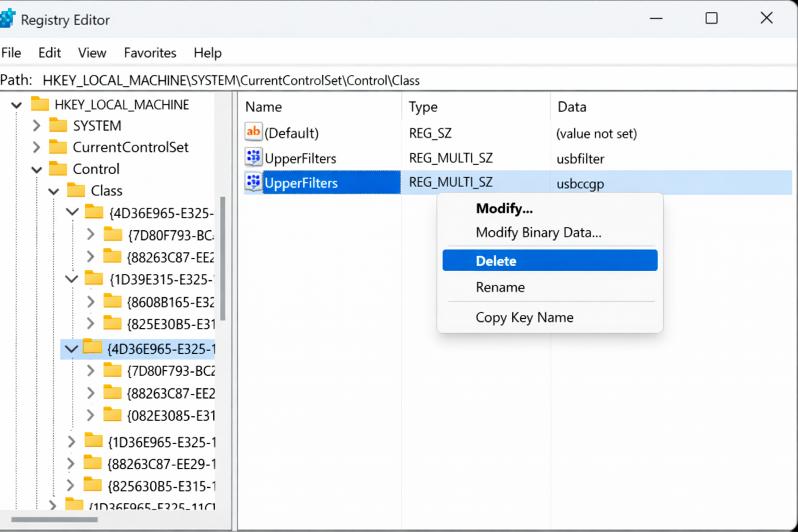This screenshot has width=798, height=532.
Task: Open the Favorites menu
Action: [150, 52]
